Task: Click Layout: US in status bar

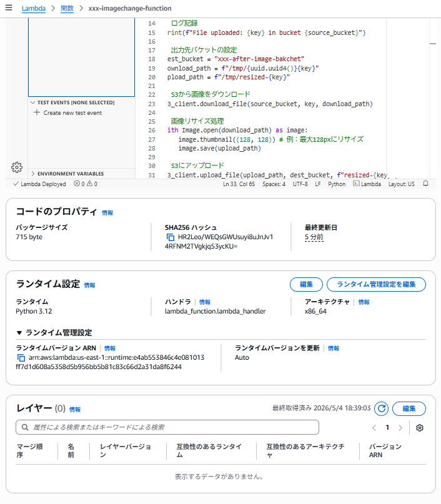Action: [401, 184]
